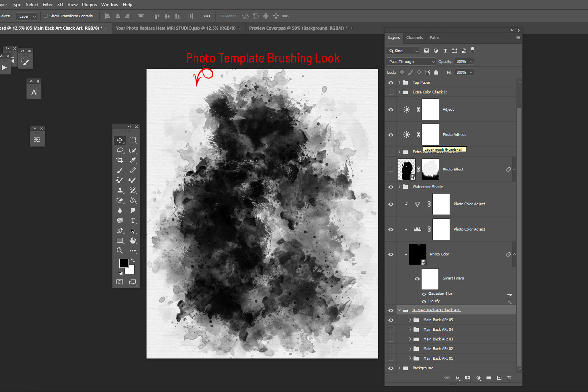588x392 pixels.
Task: Show the Main Back ARt 04 group
Action: (391, 330)
